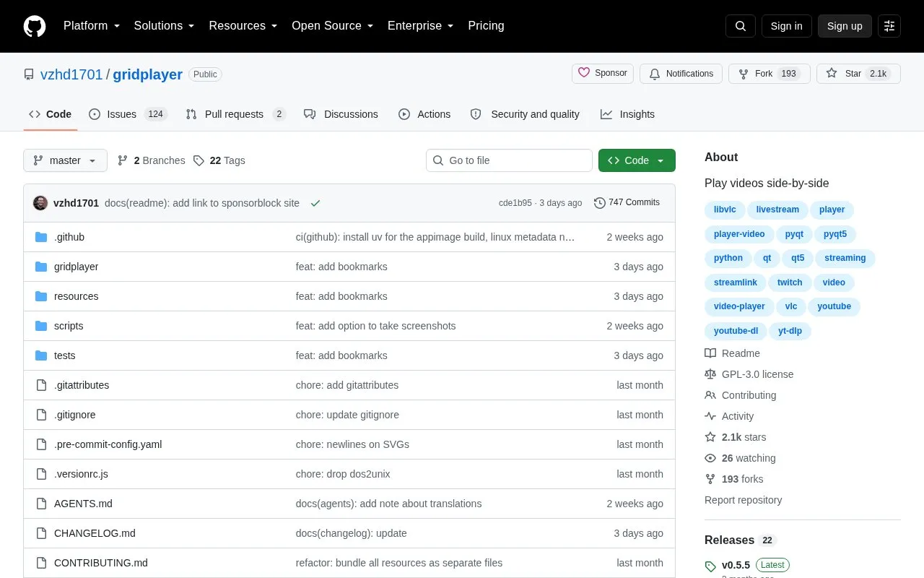Expand the Resources menu
This screenshot has width=924, height=578.
point(243,26)
